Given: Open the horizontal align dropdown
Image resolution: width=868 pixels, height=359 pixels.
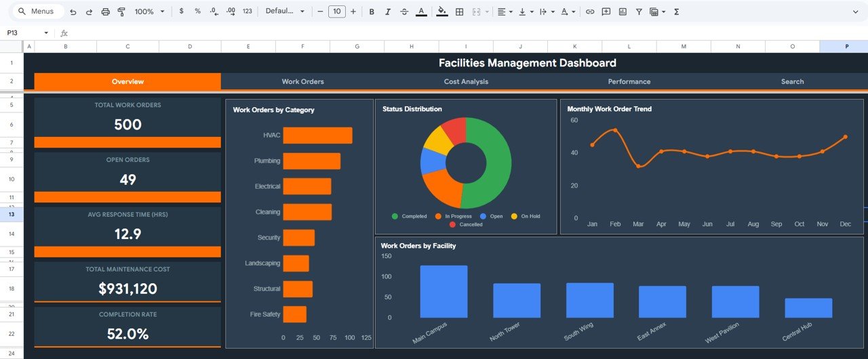Looking at the screenshot, I should coord(505,12).
